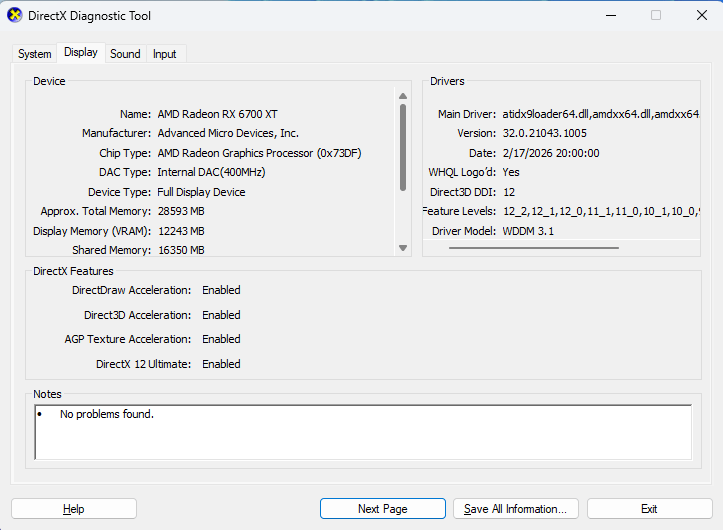Click Direct3D Acceleration Enabled value
Viewport: 723px width, 530px height.
click(x=221, y=315)
